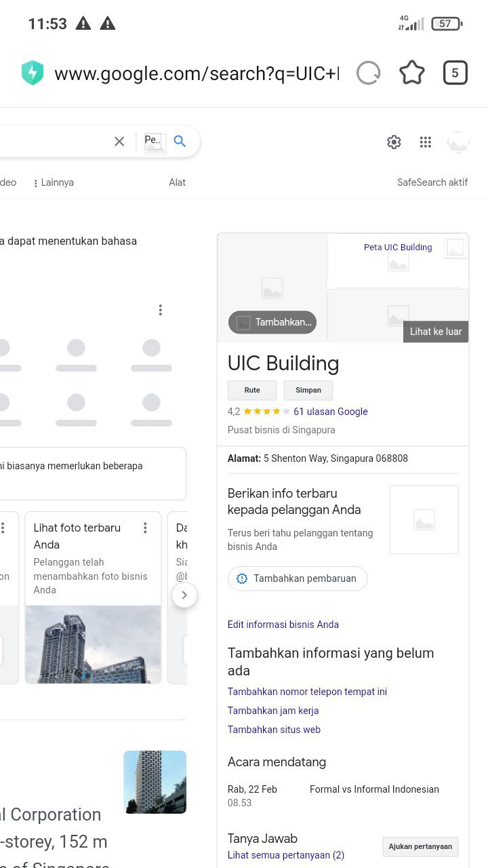Open the Google apps grid

point(426,142)
